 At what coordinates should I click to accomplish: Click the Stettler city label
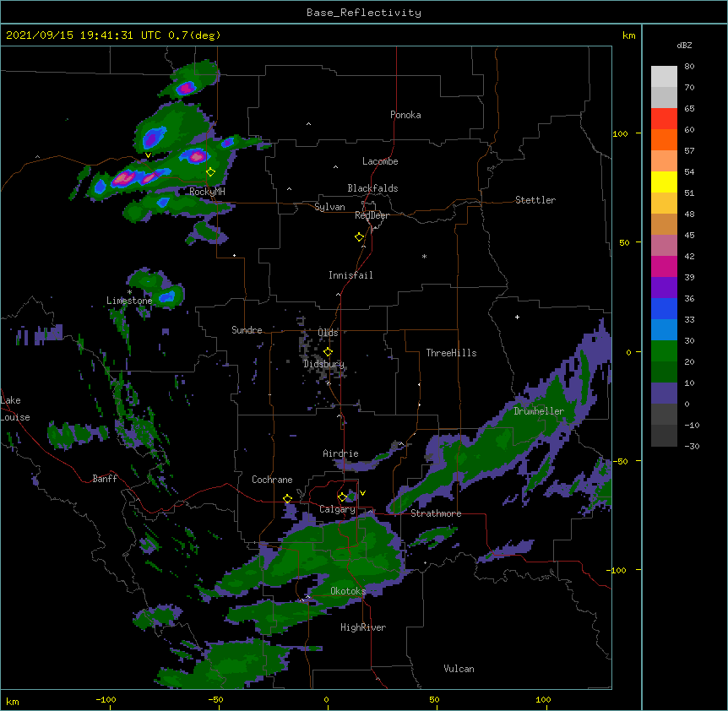pos(535,200)
